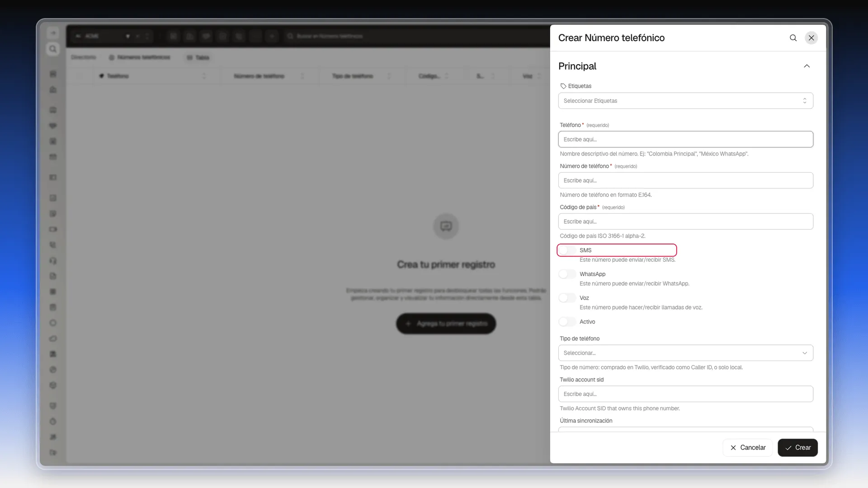
Task: Click the Código de país field
Action: click(x=685, y=221)
